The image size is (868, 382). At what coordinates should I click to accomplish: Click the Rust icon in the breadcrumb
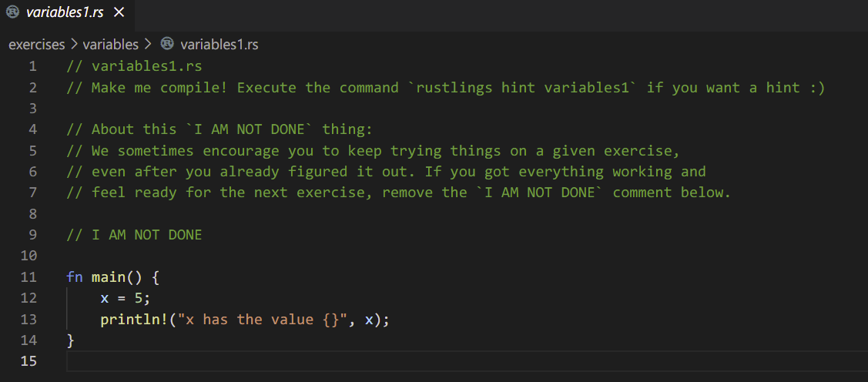coord(166,44)
